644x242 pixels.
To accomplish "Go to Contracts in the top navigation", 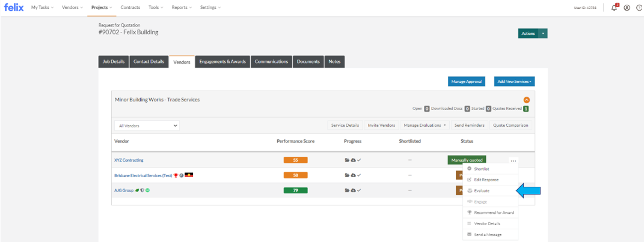I will [x=130, y=7].
